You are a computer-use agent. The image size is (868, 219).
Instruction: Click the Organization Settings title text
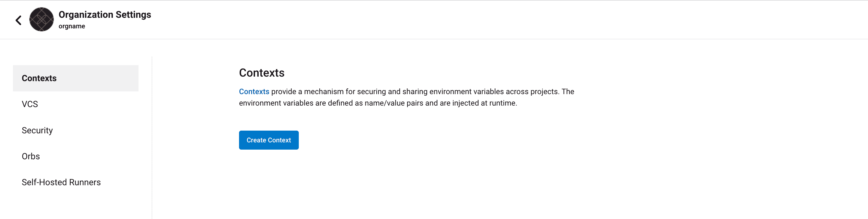point(105,14)
